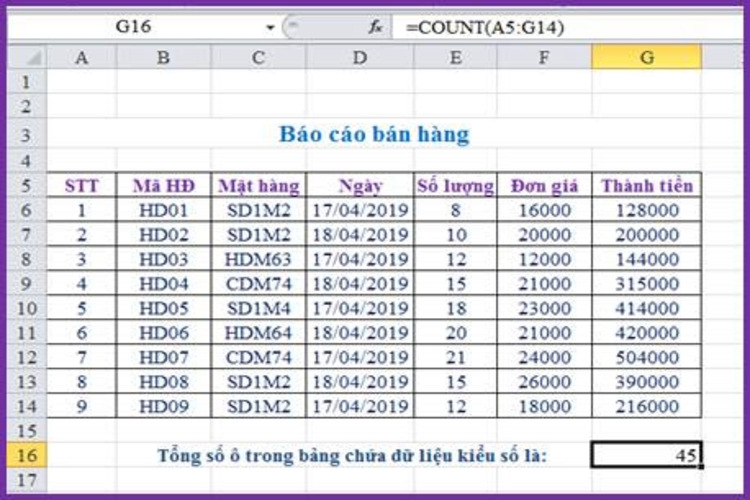
Task: Select column F header
Action: click(544, 57)
